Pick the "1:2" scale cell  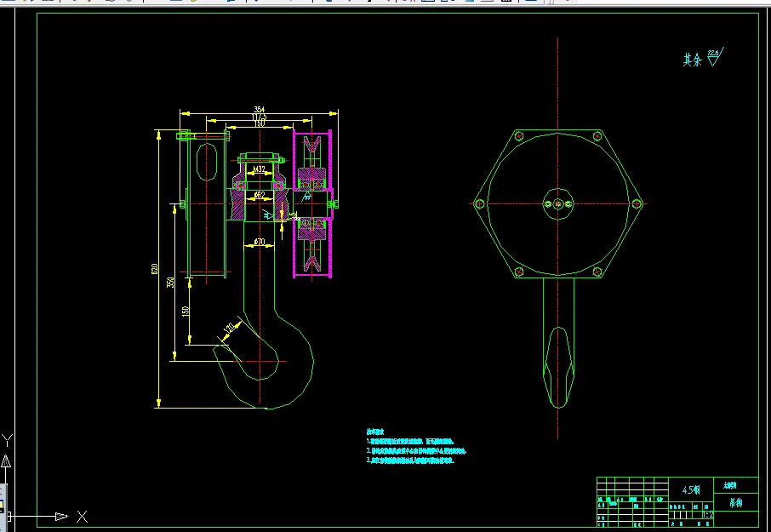pyautogui.click(x=708, y=515)
